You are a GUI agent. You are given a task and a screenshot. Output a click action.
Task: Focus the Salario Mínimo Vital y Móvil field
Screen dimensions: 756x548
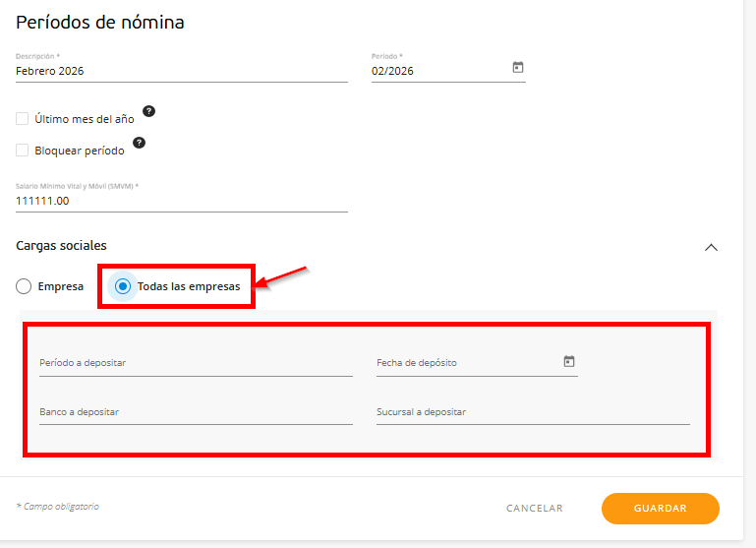(182, 201)
